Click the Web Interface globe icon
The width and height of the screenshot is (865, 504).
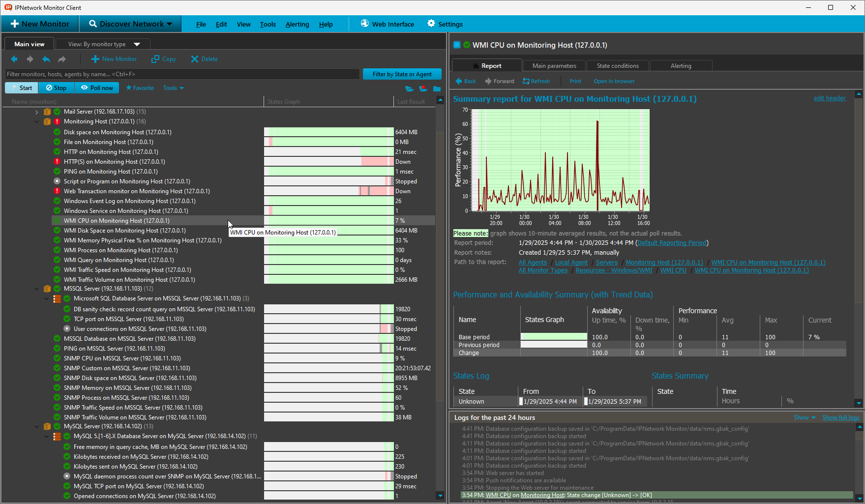click(365, 24)
